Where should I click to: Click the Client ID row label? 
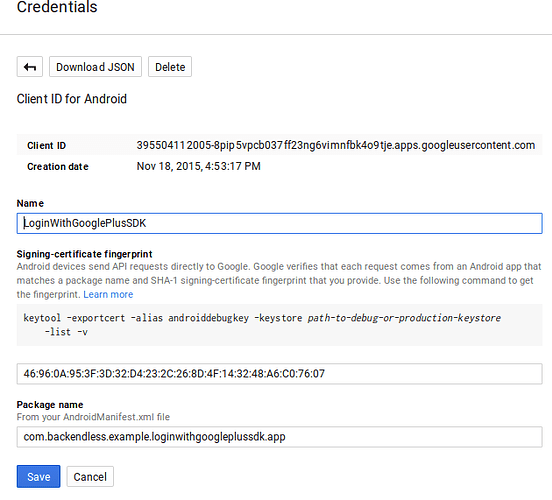[46, 145]
